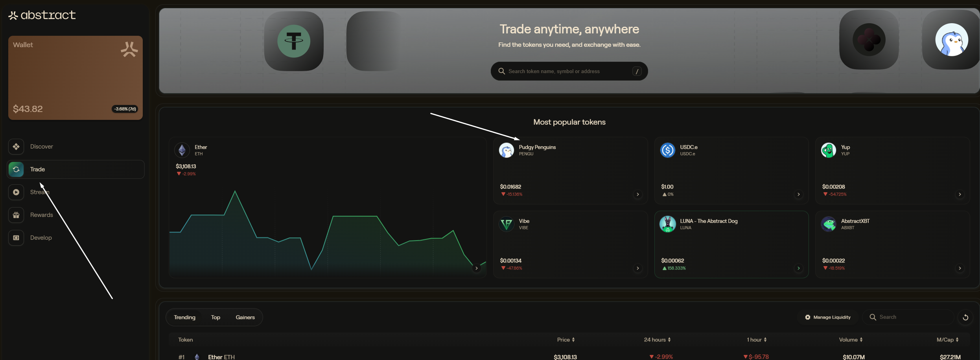Image resolution: width=980 pixels, height=360 pixels.
Task: Open the Wallet card
Action: (76, 78)
